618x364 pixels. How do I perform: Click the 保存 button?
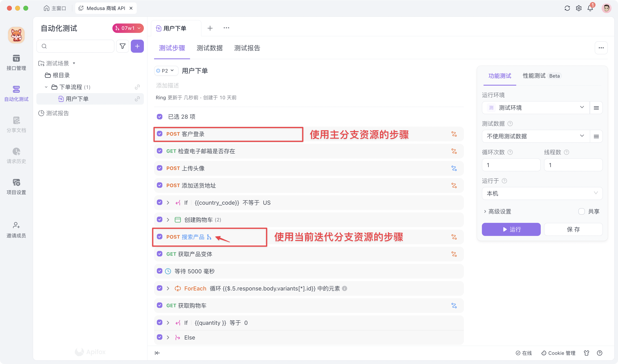pos(573,229)
